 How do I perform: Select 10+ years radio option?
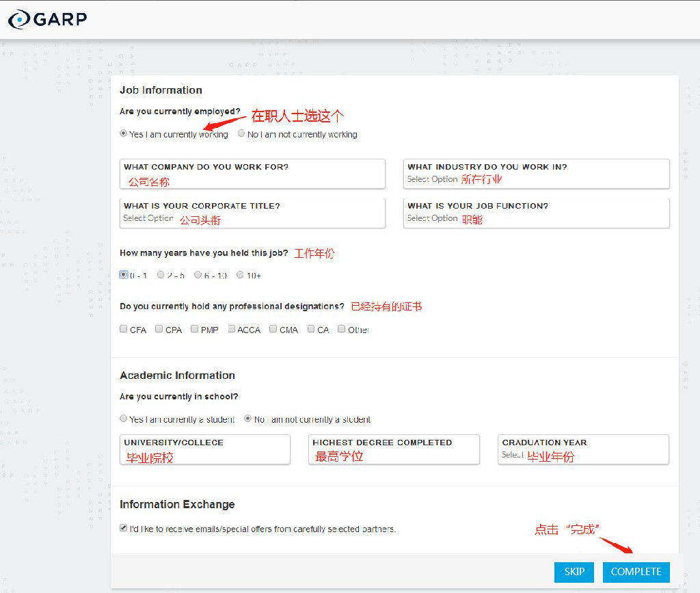[240, 275]
